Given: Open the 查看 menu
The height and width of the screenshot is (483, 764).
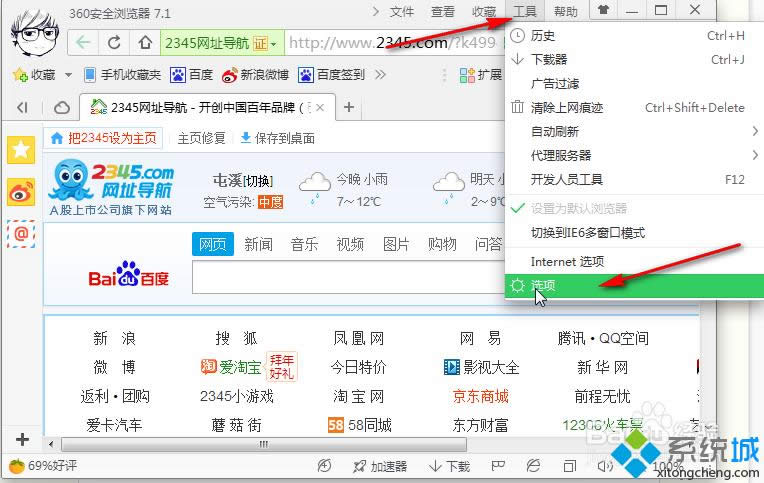Looking at the screenshot, I should point(442,11).
